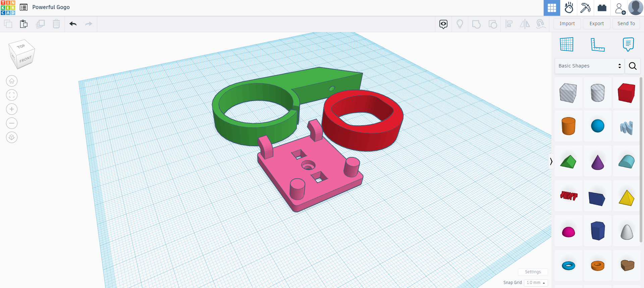The width and height of the screenshot is (644, 288).
Task: Click the Align tool icon
Action: (x=509, y=24)
